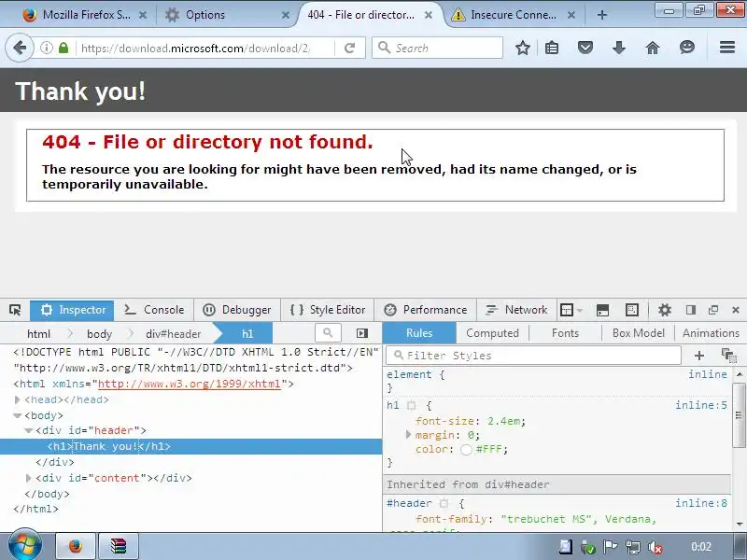This screenshot has width=747, height=560.
Task: Bookmark this page with the star icon
Action: pos(523,48)
